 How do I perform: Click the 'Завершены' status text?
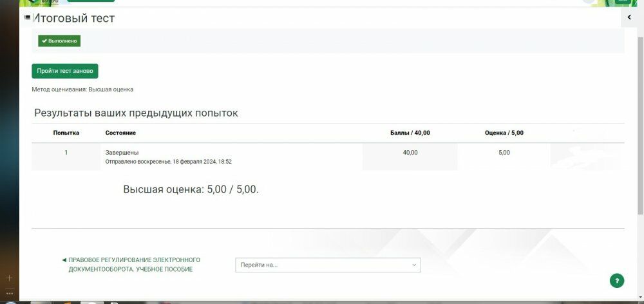[x=122, y=153]
